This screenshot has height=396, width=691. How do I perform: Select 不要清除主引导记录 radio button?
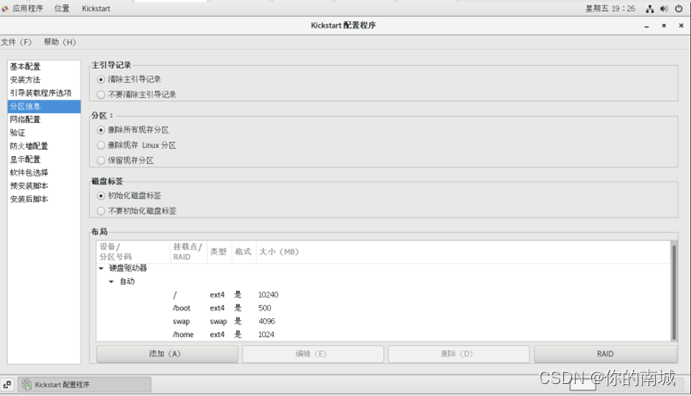point(101,94)
